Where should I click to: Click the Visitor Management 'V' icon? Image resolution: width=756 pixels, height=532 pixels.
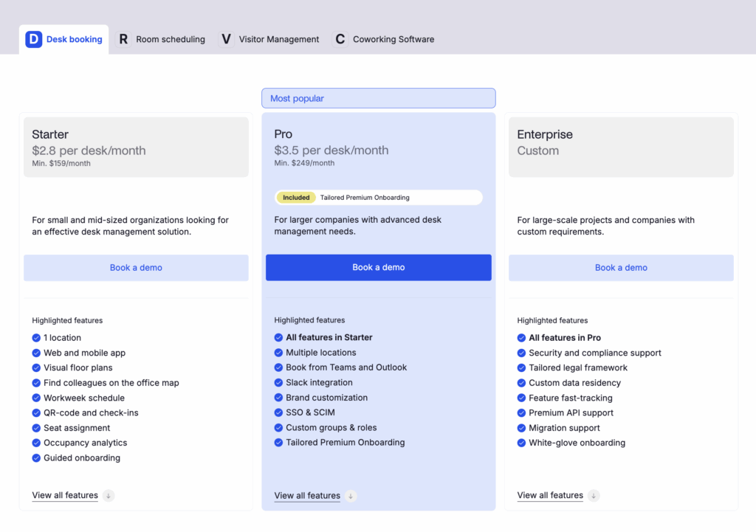(226, 39)
